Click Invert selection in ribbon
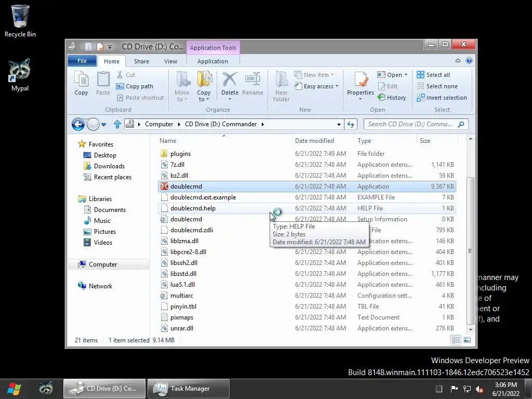This screenshot has width=532, height=399. point(442,97)
